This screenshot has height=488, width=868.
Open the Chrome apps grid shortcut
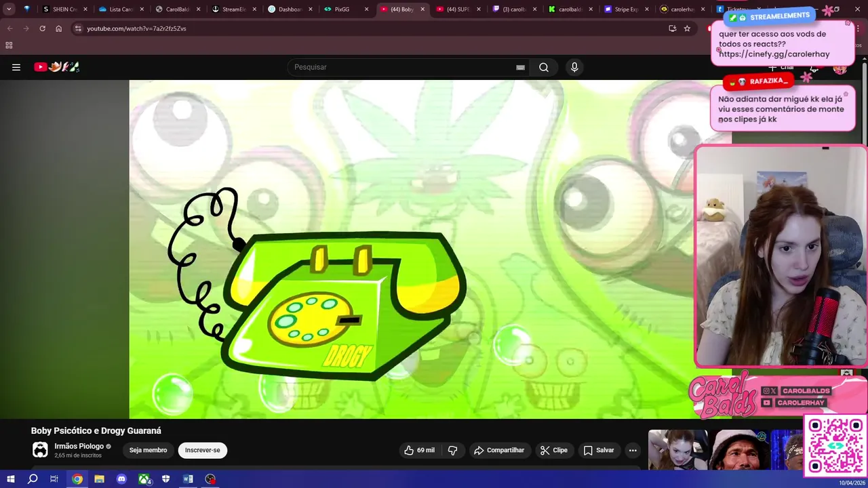pos(9,45)
